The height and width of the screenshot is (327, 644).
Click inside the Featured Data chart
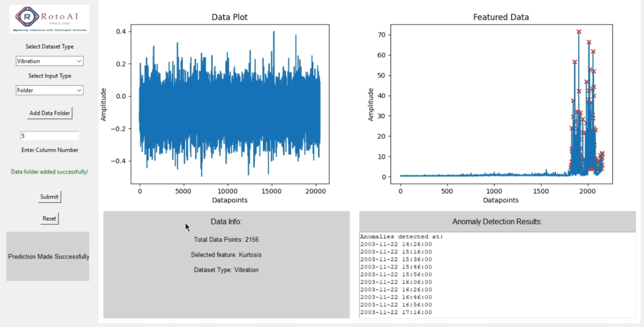(x=501, y=104)
